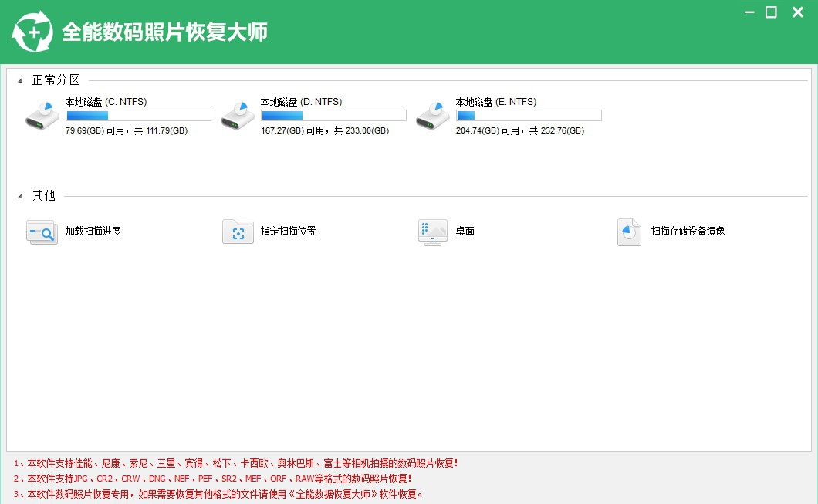Select the 加载扫描进度 icon

click(x=41, y=232)
